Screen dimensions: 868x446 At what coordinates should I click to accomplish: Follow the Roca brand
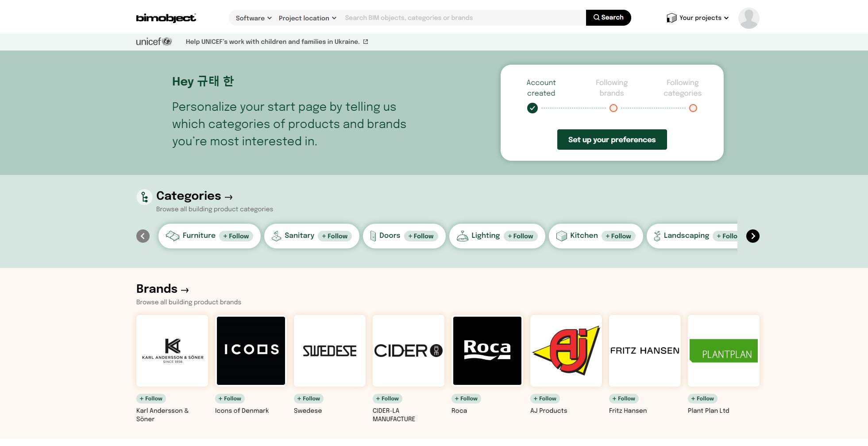466,399
